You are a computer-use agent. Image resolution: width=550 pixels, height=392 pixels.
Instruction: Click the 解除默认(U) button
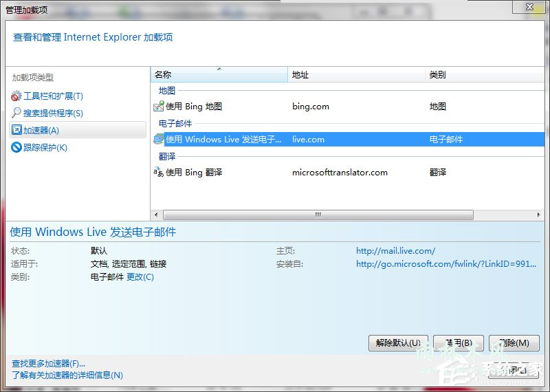point(399,343)
